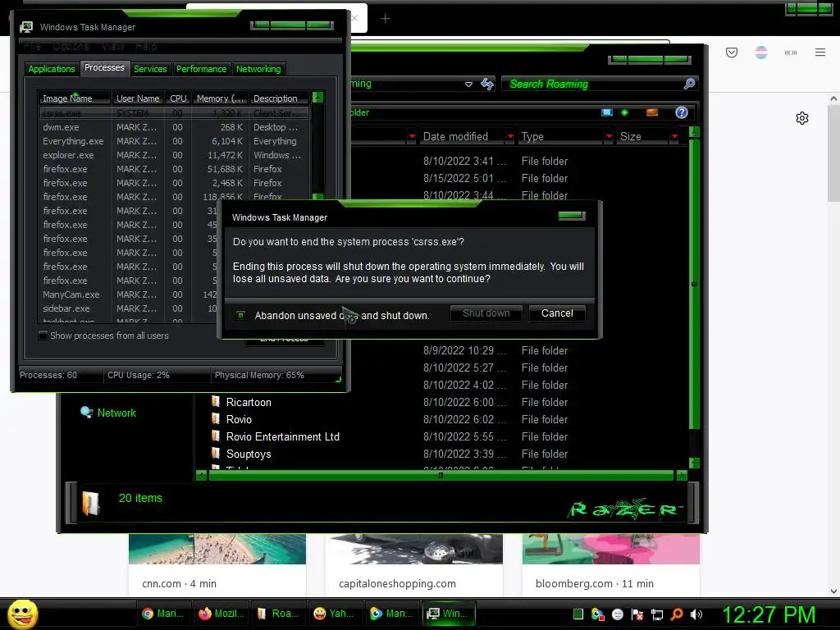Click the striped Firefox account avatar
This screenshot has height=630, width=840.
click(x=761, y=52)
